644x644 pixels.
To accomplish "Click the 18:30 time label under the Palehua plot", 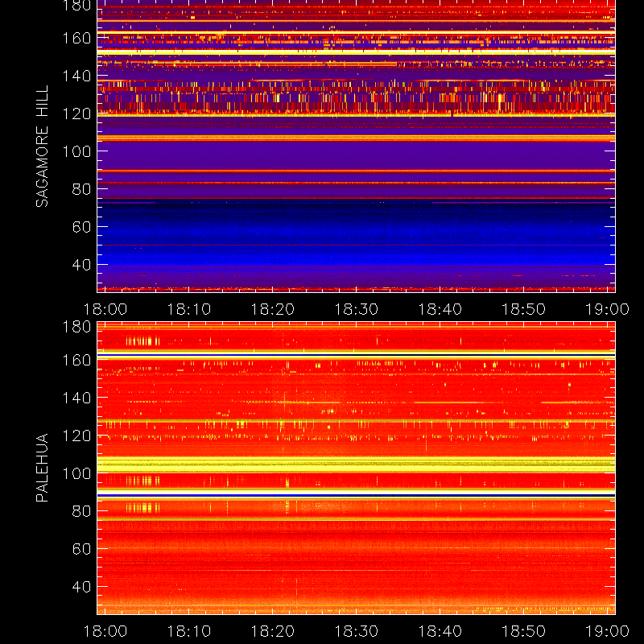I will (x=356, y=631).
